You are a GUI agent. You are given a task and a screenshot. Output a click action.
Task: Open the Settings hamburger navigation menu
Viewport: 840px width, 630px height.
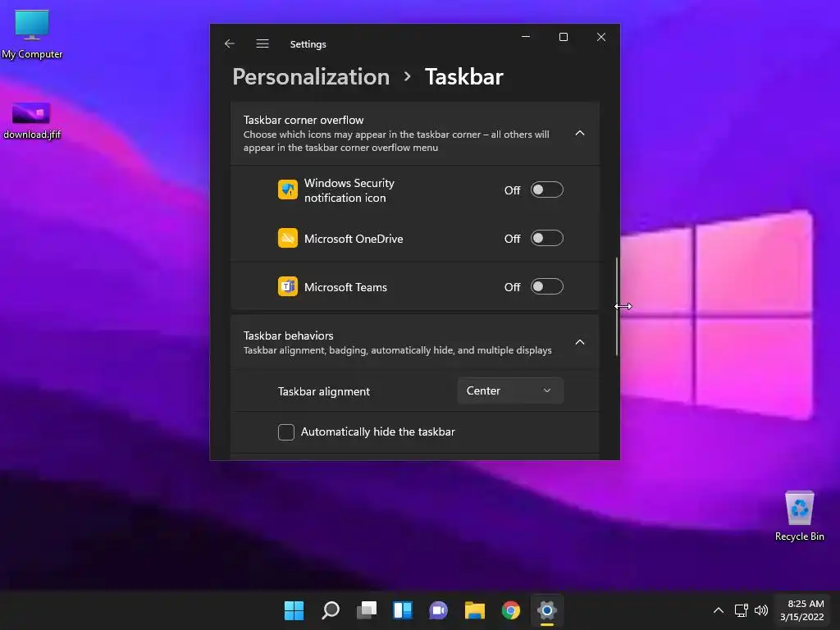[x=262, y=44]
